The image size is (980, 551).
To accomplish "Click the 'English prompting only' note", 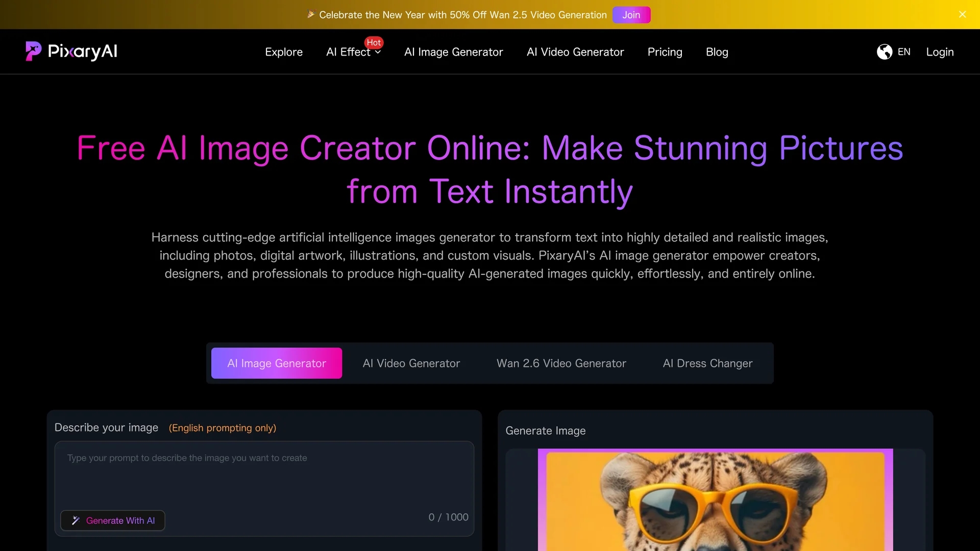I will (x=223, y=428).
